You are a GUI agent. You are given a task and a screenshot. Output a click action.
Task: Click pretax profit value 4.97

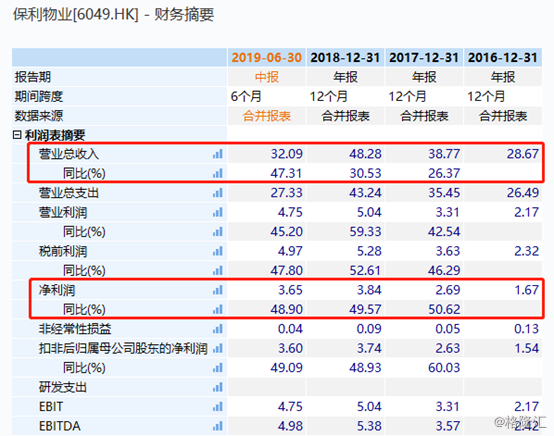[290, 251]
